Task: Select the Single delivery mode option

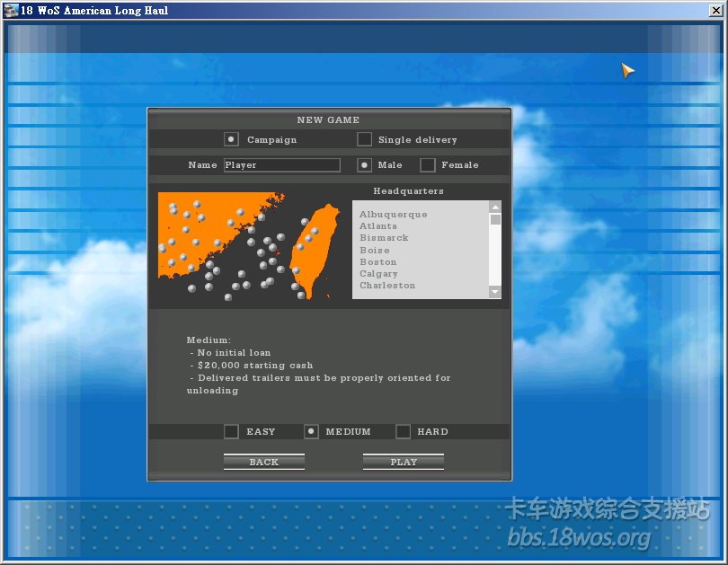Action: [x=365, y=139]
